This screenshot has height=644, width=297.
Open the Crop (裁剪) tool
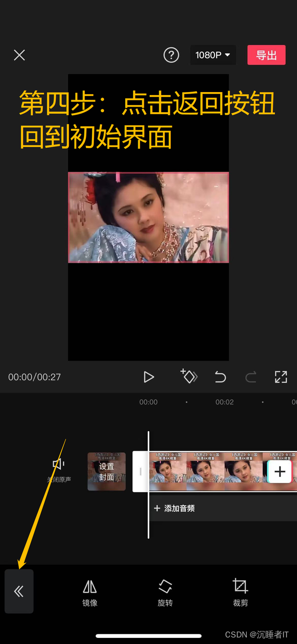tap(240, 593)
